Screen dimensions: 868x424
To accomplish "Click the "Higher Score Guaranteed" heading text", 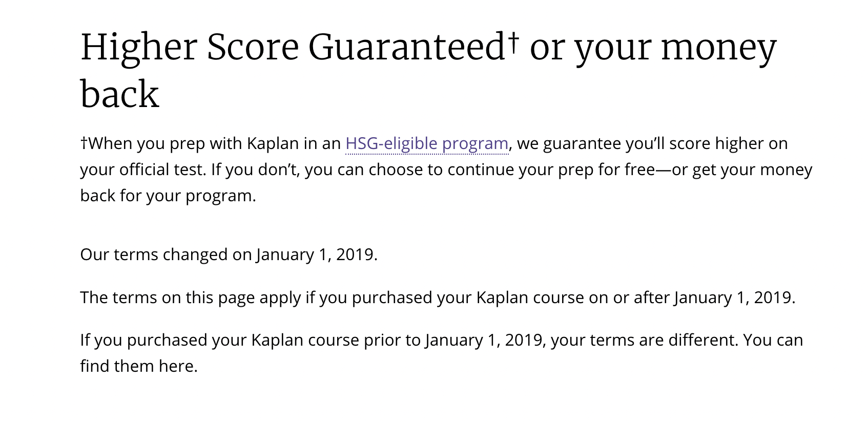I will click(292, 47).
